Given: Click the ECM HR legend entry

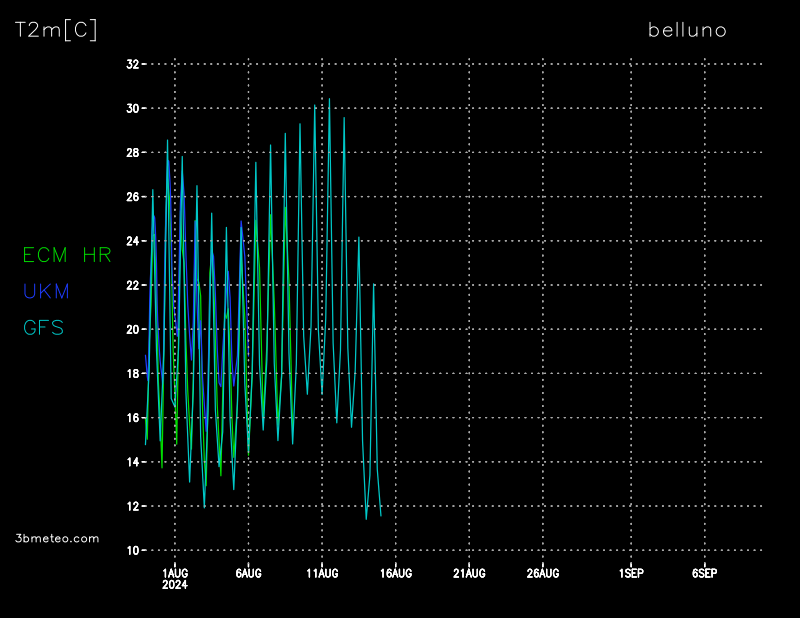Looking at the screenshot, I should tap(67, 255).
